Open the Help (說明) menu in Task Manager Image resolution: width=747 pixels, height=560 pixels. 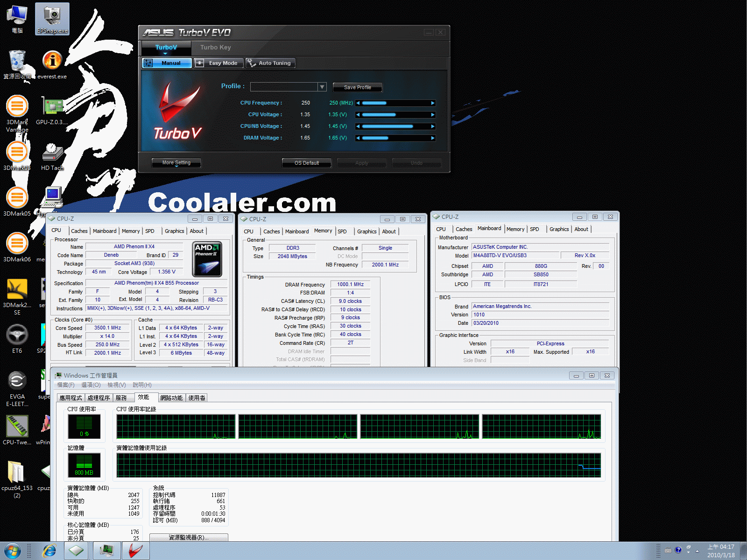[x=142, y=385]
